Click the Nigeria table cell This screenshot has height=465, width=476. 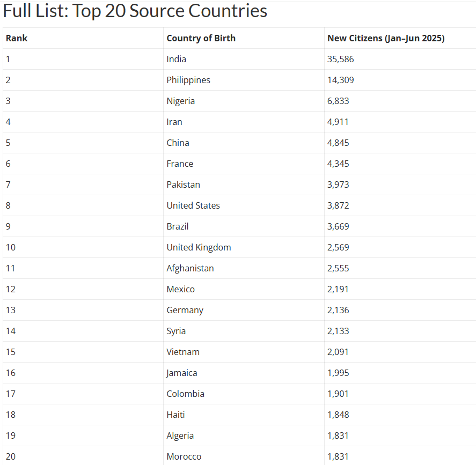pos(181,101)
